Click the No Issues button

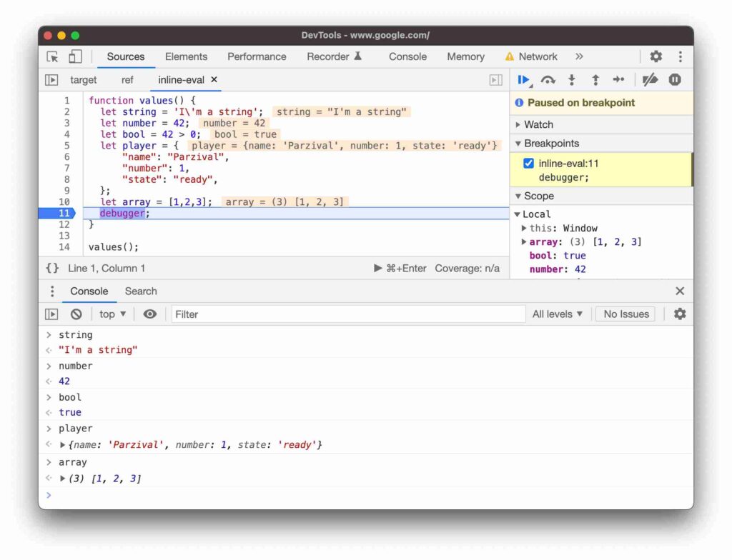pos(626,314)
